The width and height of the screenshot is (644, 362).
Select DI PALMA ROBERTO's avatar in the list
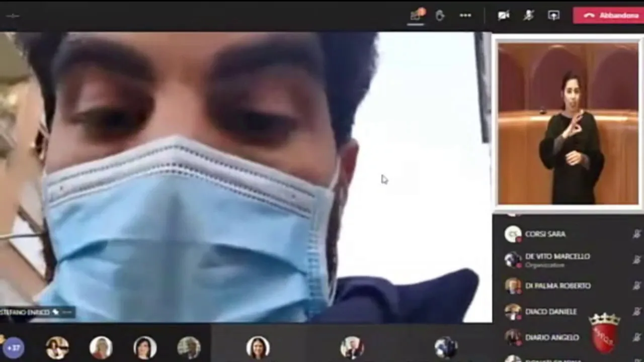click(x=513, y=286)
